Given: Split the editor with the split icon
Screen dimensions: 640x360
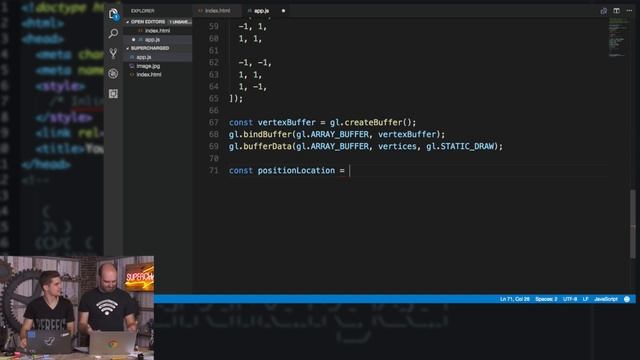Looking at the screenshot, I should (x=616, y=11).
